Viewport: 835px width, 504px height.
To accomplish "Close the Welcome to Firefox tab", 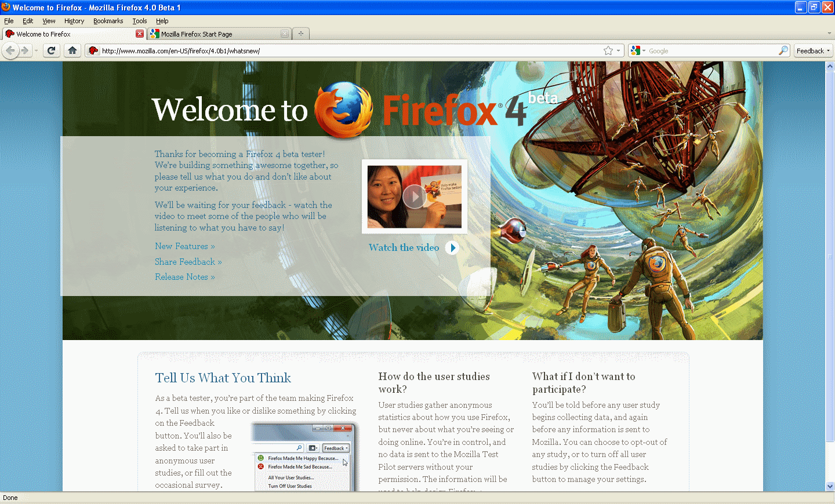I will pyautogui.click(x=140, y=34).
